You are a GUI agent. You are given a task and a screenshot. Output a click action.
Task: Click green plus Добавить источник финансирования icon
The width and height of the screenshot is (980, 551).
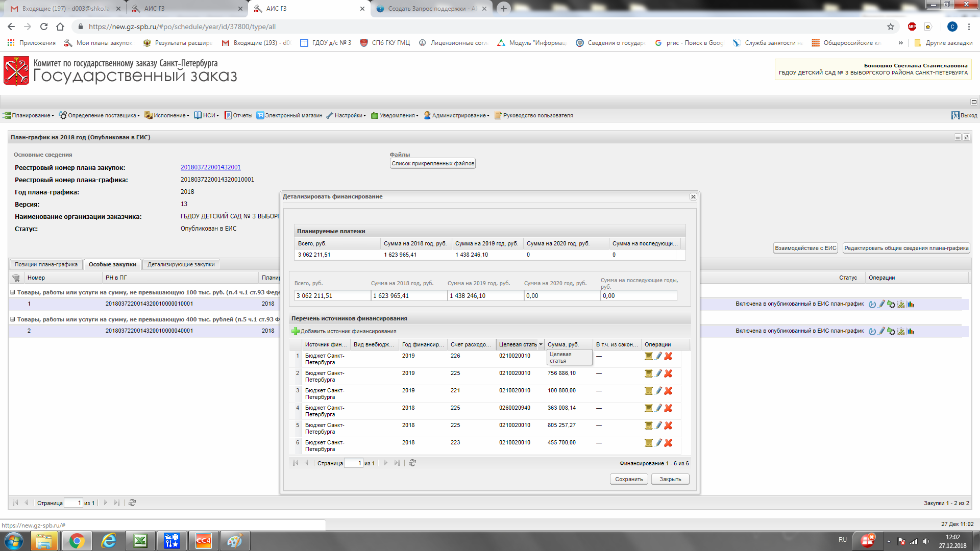(x=295, y=331)
